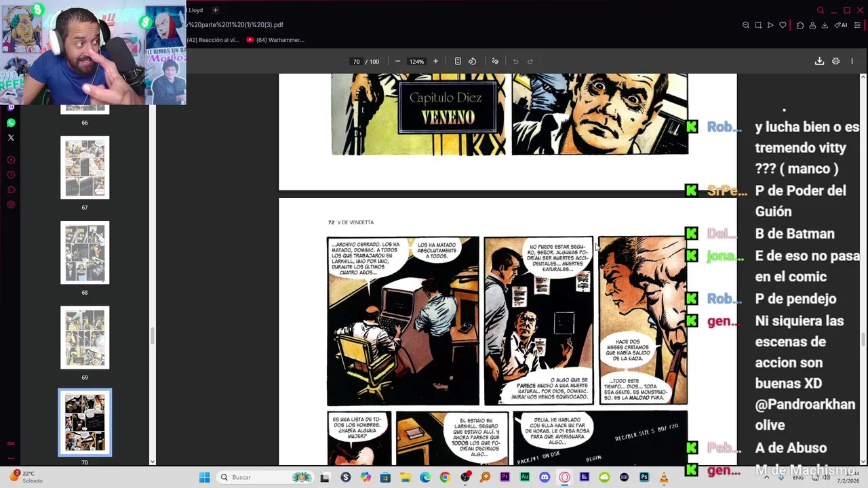Open the browser snapshot capture tool
The image size is (868, 488).
[758, 25]
